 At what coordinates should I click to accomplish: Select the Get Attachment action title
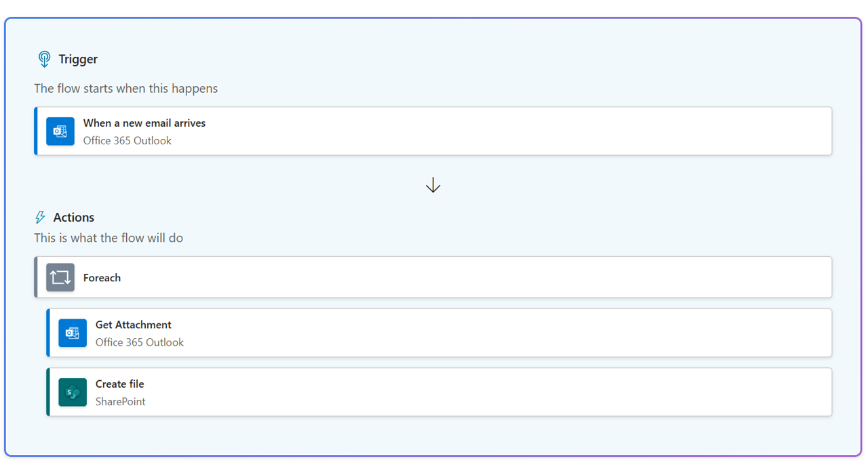tap(133, 325)
